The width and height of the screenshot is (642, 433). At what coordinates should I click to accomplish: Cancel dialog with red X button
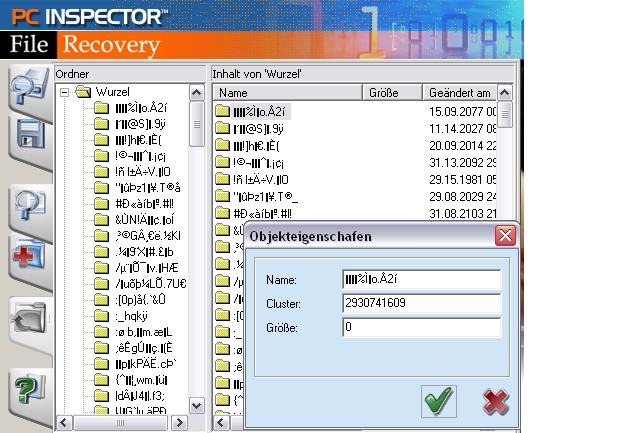pos(495,401)
